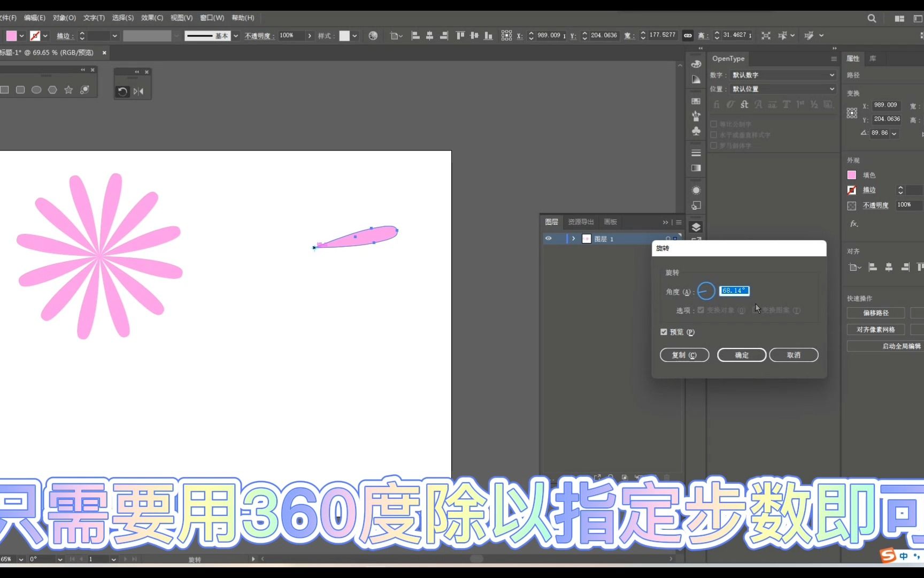Open the Layers panel icon in right dock
Image resolution: width=924 pixels, height=578 pixels.
tap(696, 226)
